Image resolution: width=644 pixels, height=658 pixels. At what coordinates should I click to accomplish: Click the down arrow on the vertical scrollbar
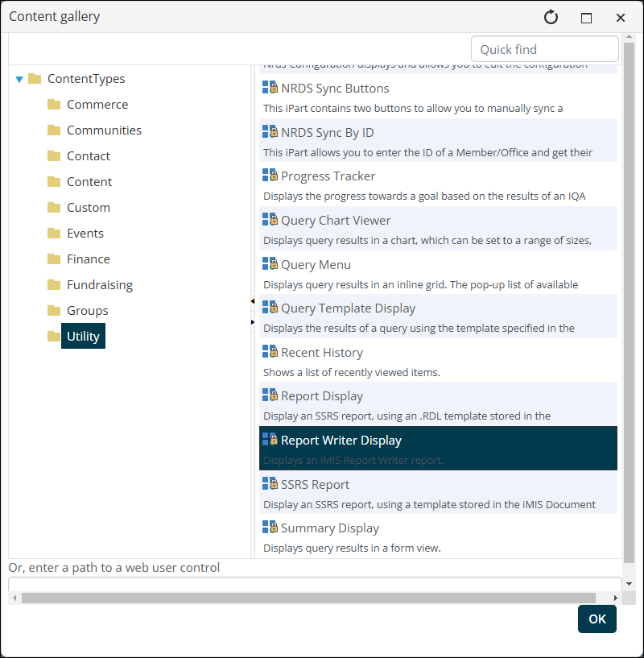tap(630, 582)
